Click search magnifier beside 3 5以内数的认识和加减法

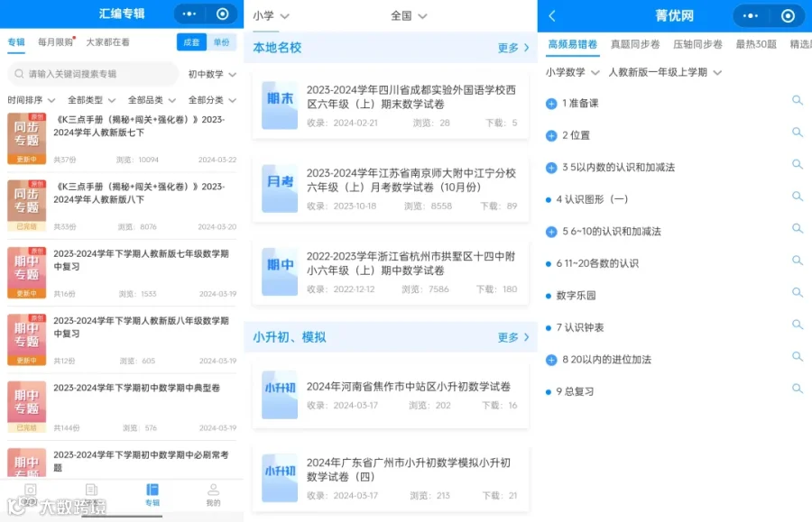tap(797, 164)
